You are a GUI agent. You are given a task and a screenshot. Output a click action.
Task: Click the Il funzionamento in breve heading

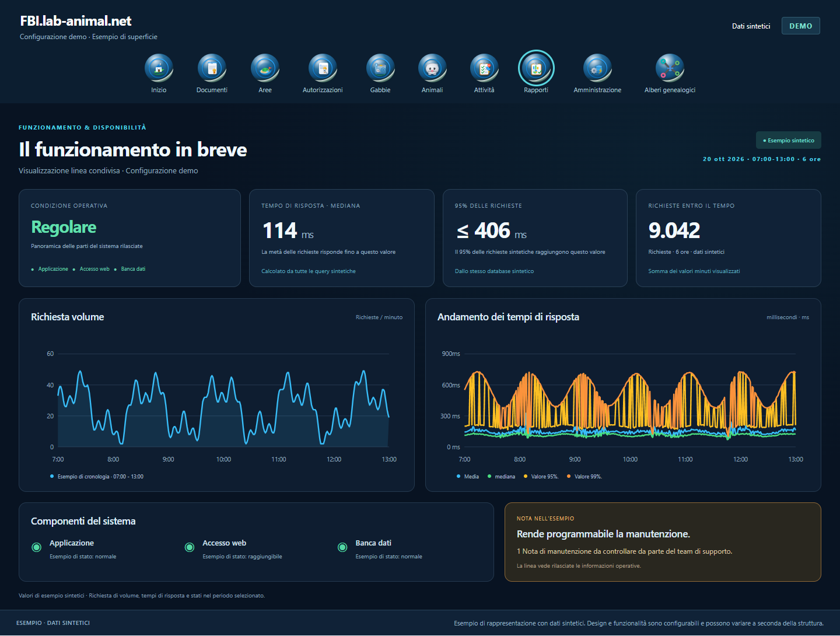(133, 150)
